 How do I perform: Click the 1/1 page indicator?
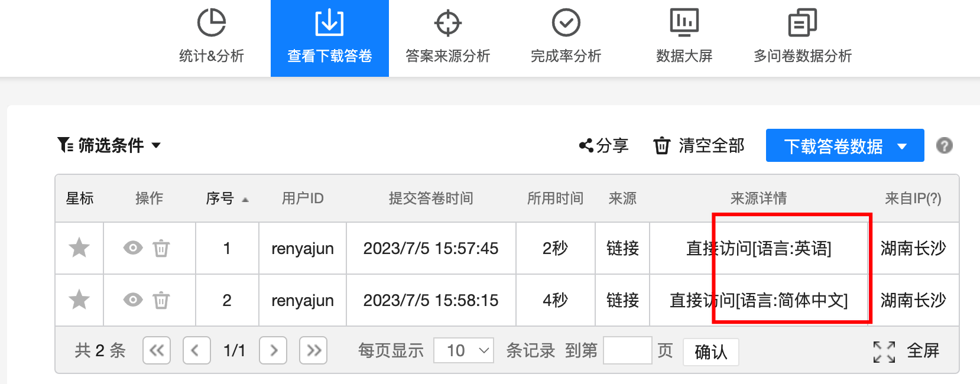click(x=235, y=350)
